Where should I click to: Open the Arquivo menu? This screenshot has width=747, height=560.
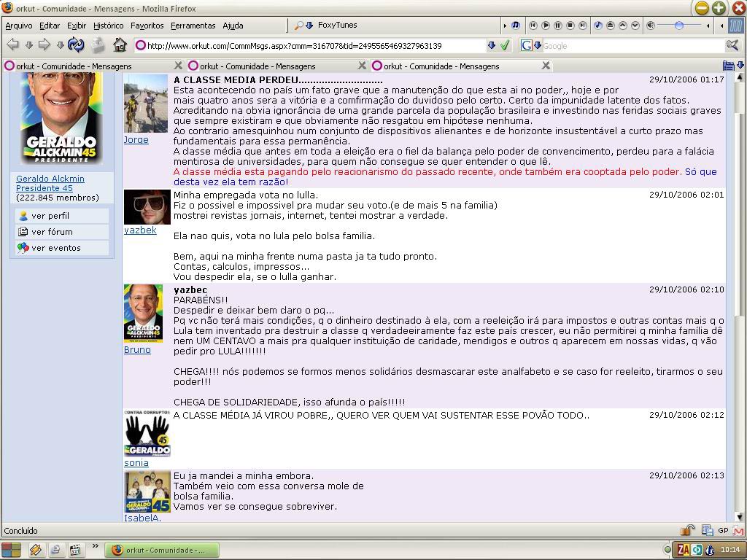[18, 26]
